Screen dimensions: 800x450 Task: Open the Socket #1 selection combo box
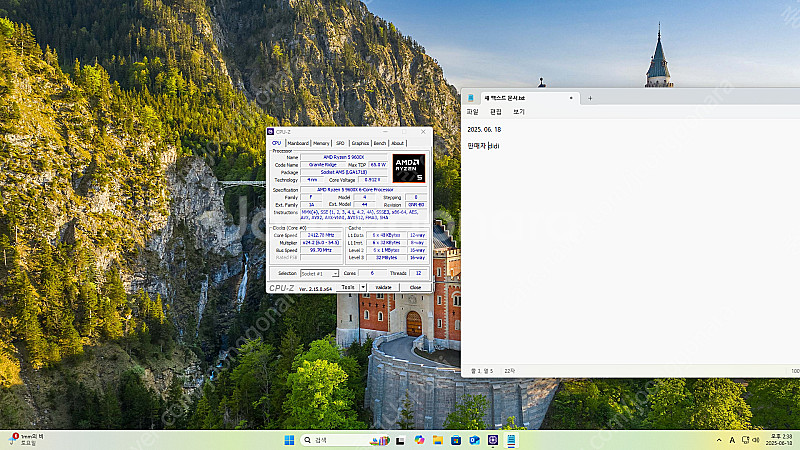[x=319, y=273]
